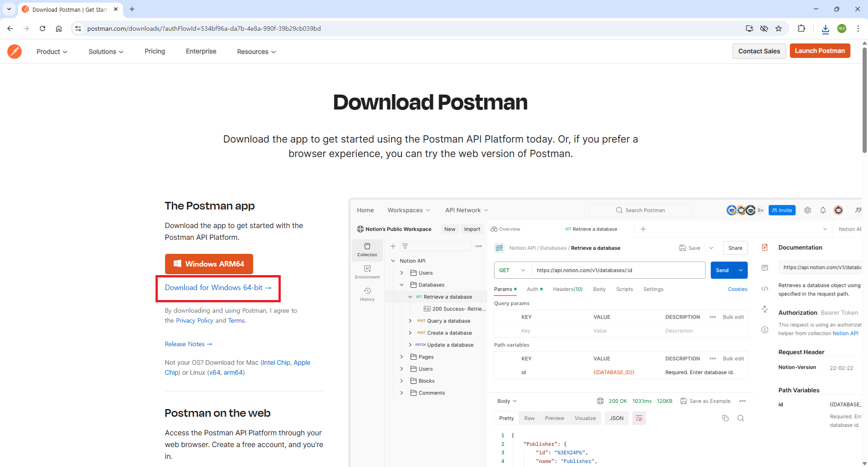Expand the Blocks folder in the tree
The height and width of the screenshot is (467, 868).
point(401,381)
